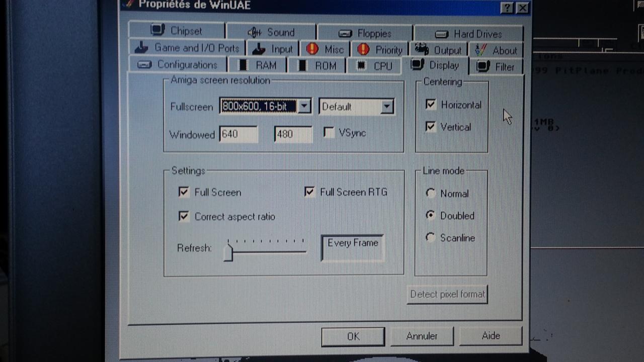The height and width of the screenshot is (362, 644).
Task: Expand the Default refresh rate dropdown arrow
Action: [x=386, y=107]
